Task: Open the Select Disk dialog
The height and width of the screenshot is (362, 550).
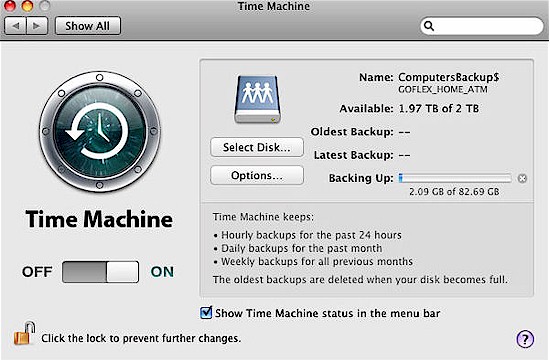Action: tap(257, 147)
